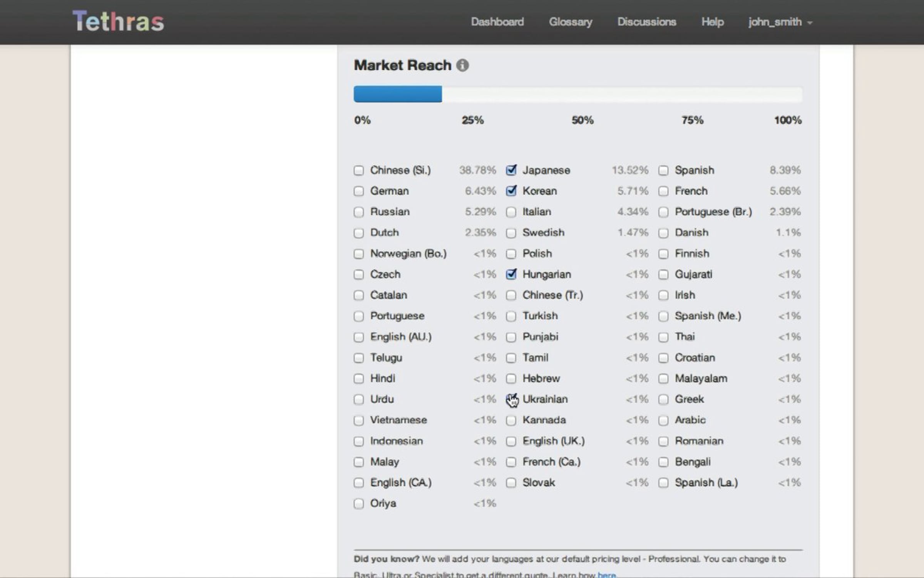Click the Tethras logo

pos(118,22)
